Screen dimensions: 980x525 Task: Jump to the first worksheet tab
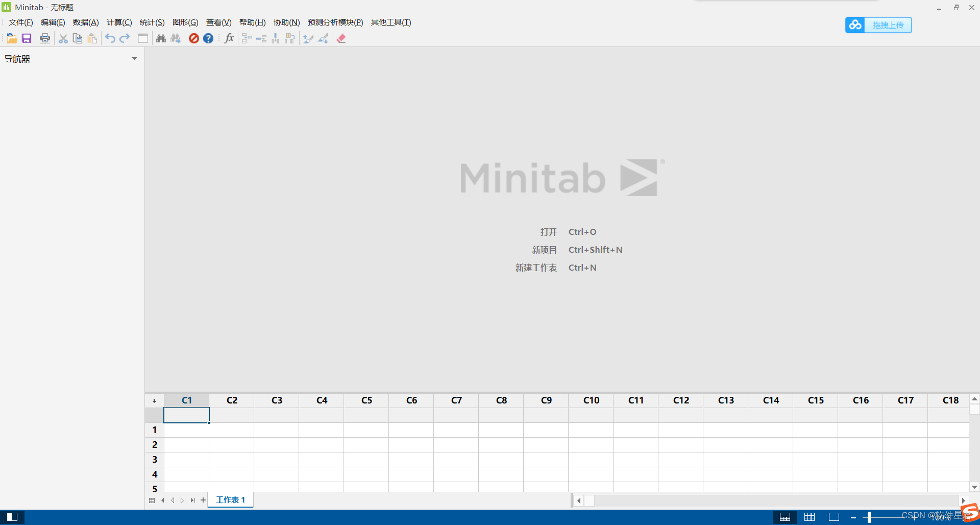162,500
